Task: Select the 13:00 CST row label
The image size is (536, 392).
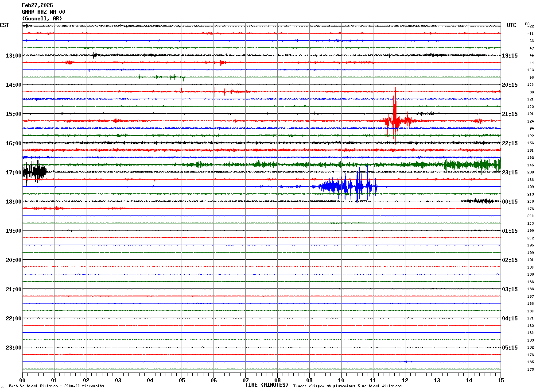Action: (13, 56)
